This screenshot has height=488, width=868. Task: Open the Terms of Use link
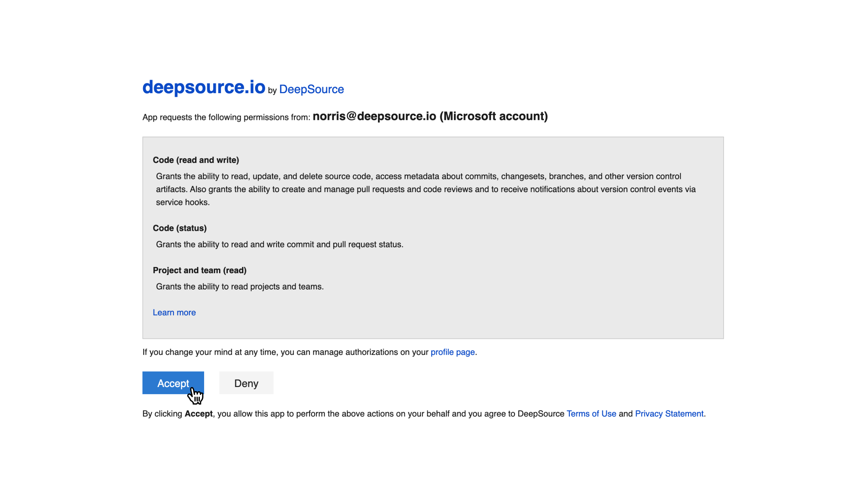tap(591, 414)
